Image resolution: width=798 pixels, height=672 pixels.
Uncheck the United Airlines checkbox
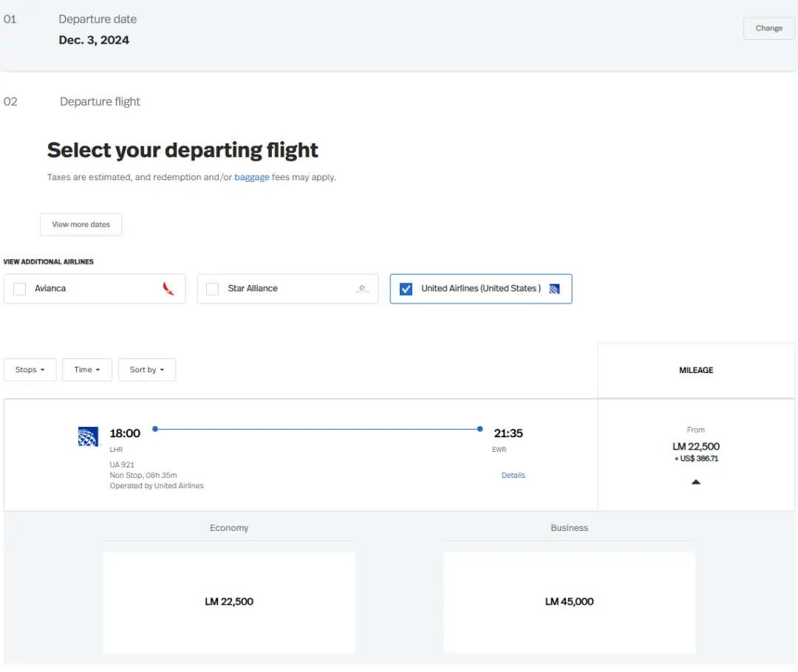point(406,289)
